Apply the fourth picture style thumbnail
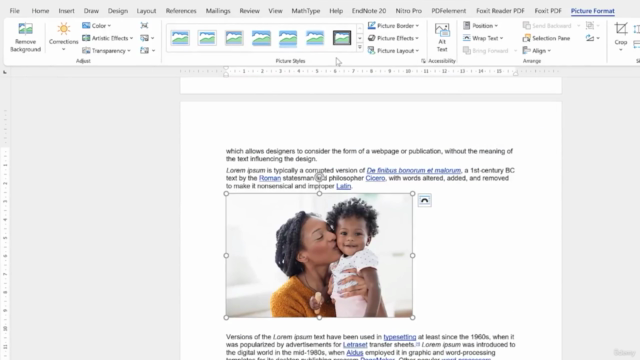 (x=261, y=38)
